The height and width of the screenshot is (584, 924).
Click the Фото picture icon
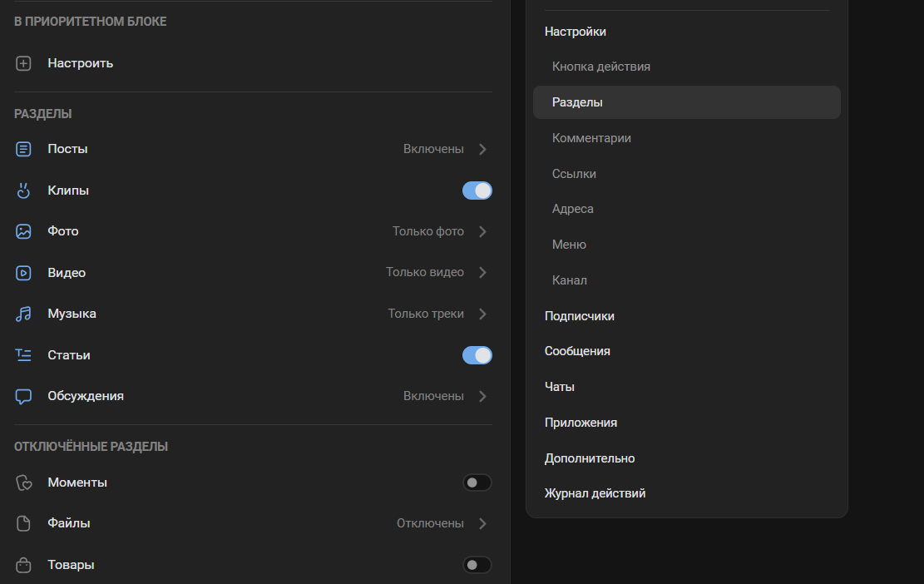pos(23,231)
